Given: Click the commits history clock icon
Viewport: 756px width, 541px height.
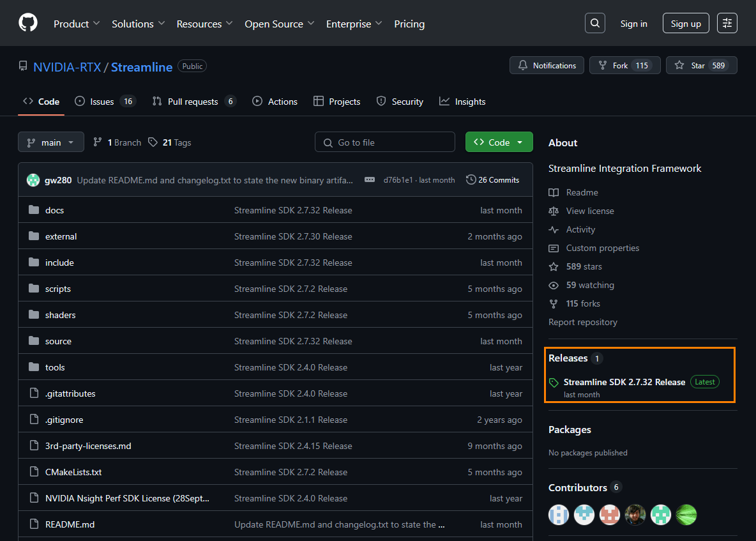Looking at the screenshot, I should coord(471,180).
